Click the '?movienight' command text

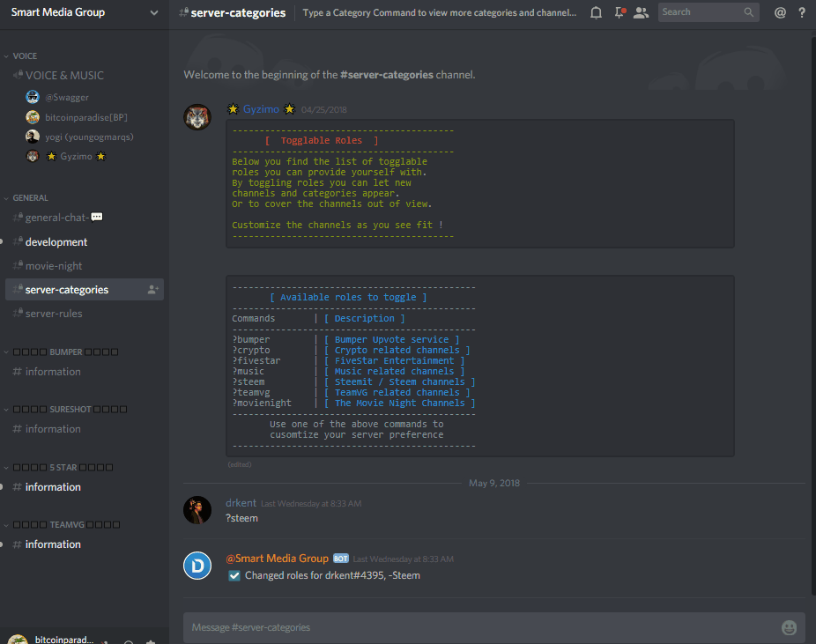tap(262, 403)
